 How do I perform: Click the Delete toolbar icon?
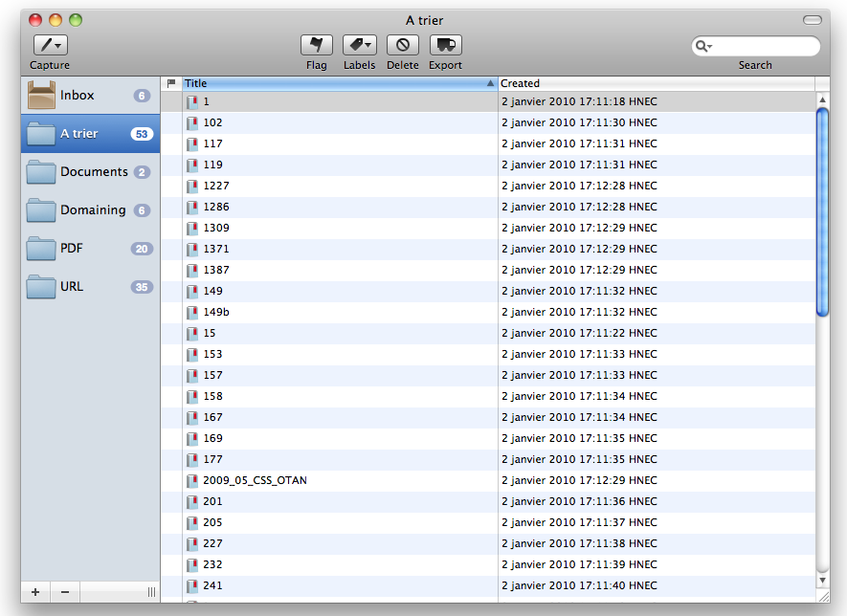(403, 45)
